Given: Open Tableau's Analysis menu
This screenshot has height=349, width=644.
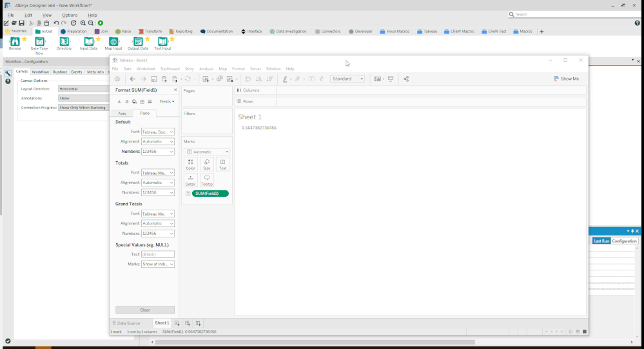Looking at the screenshot, I should tap(206, 69).
